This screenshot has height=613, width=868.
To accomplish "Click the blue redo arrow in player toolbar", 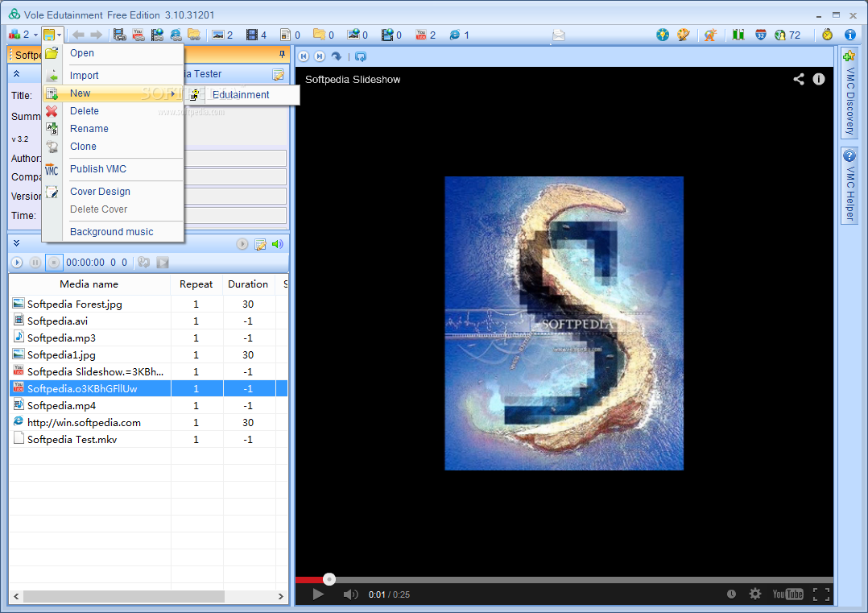I will pos(336,56).
